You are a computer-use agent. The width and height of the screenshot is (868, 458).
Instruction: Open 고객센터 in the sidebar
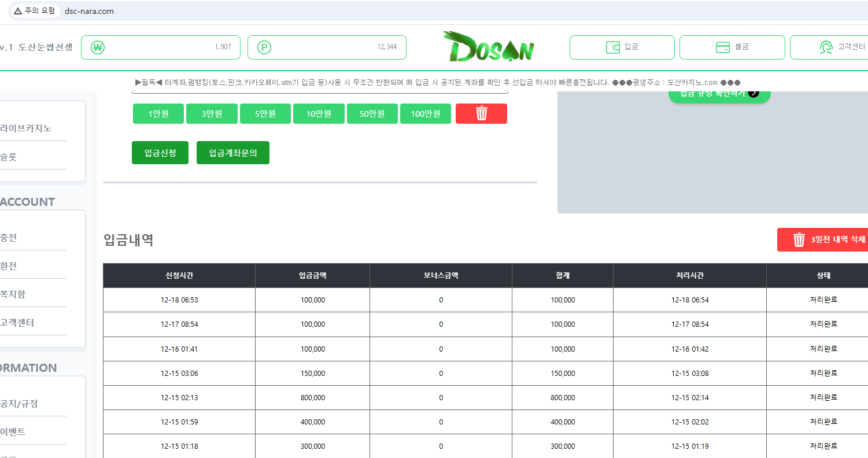pyautogui.click(x=17, y=323)
